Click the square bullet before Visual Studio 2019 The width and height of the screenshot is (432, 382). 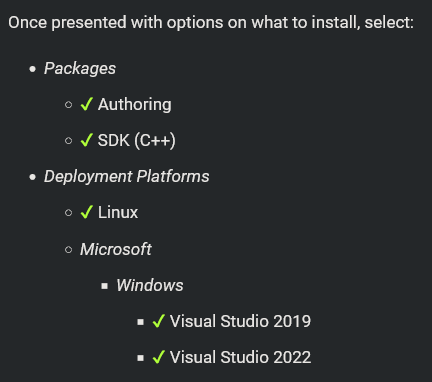140,322
